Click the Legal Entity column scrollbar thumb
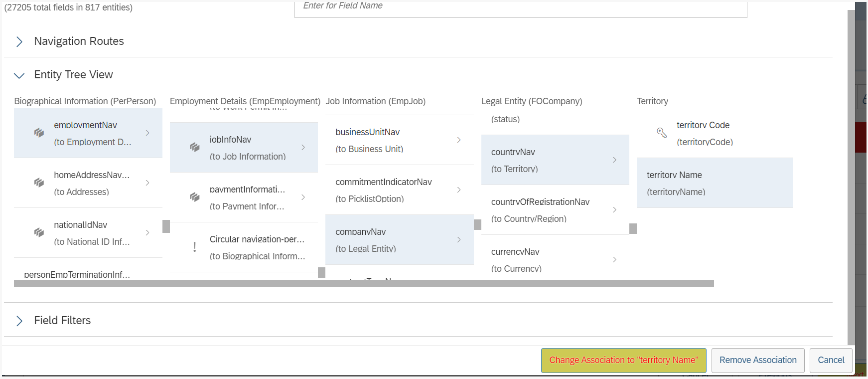Image resolution: width=868 pixels, height=379 pixels. pos(633,228)
